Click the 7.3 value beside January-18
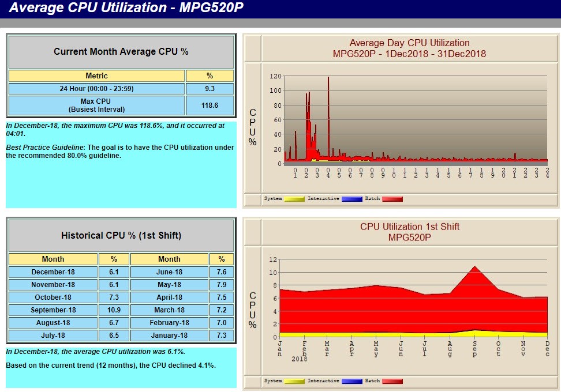 click(222, 336)
